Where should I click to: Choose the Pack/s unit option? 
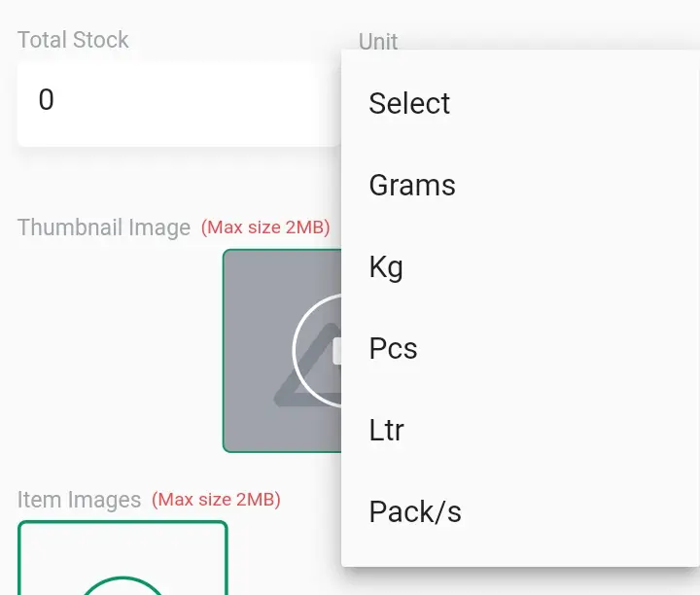(x=520, y=511)
